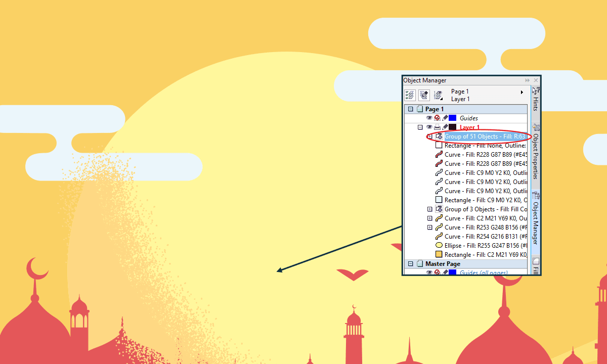The image size is (607, 364).
Task: Collapse the Layer 1 tree node
Action: coord(420,127)
